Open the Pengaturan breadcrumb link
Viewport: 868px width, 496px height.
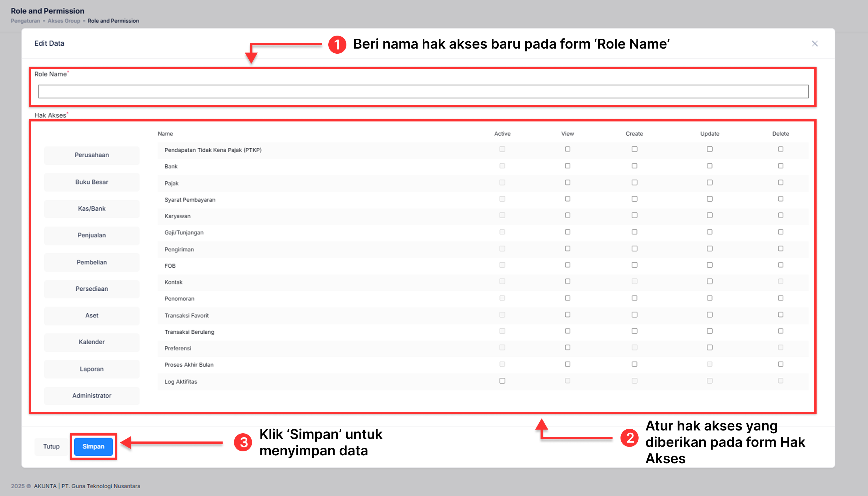click(25, 21)
